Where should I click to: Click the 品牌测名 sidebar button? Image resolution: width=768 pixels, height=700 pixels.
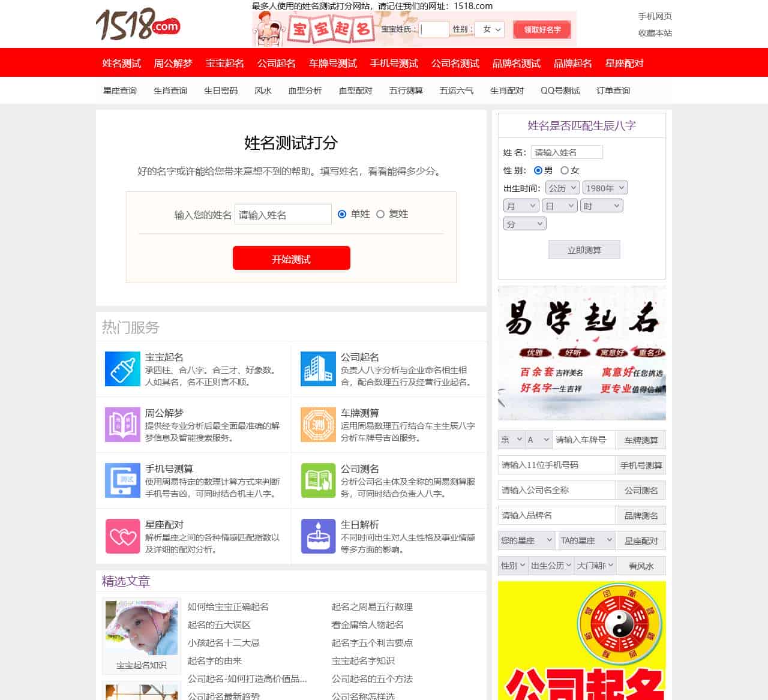coord(641,515)
